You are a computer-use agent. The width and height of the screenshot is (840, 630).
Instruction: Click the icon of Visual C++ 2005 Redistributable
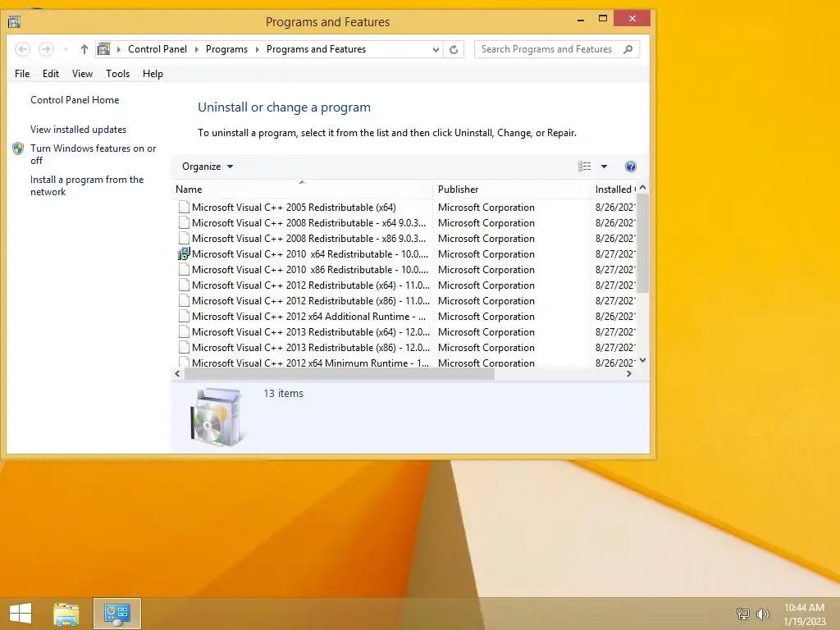[184, 208]
